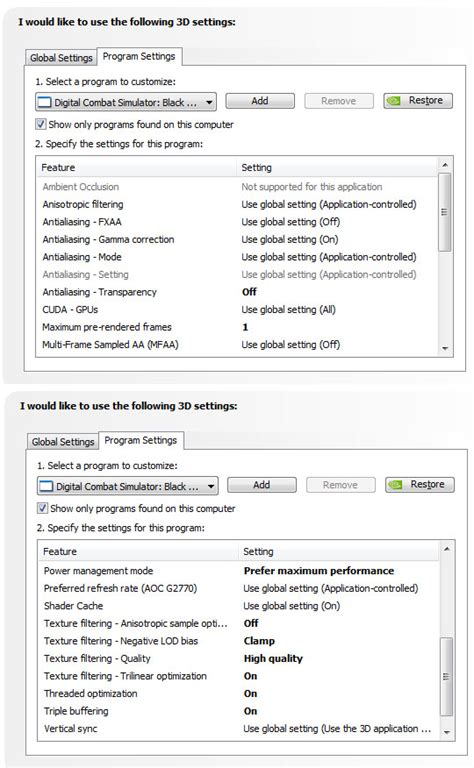This screenshot has height=768, width=474.
Task: Expand lower Digital Combat Simulator program dropdown arrow
Action: click(212, 487)
